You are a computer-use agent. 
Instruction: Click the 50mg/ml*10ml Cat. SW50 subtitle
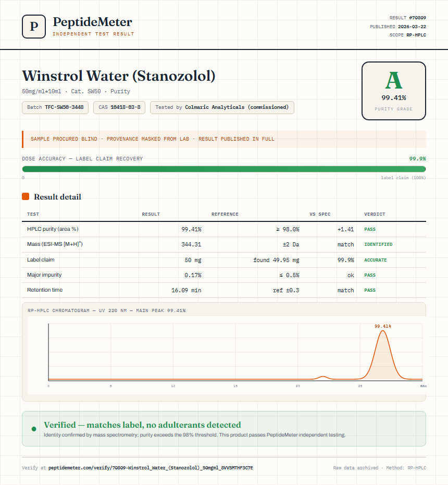pos(76,91)
